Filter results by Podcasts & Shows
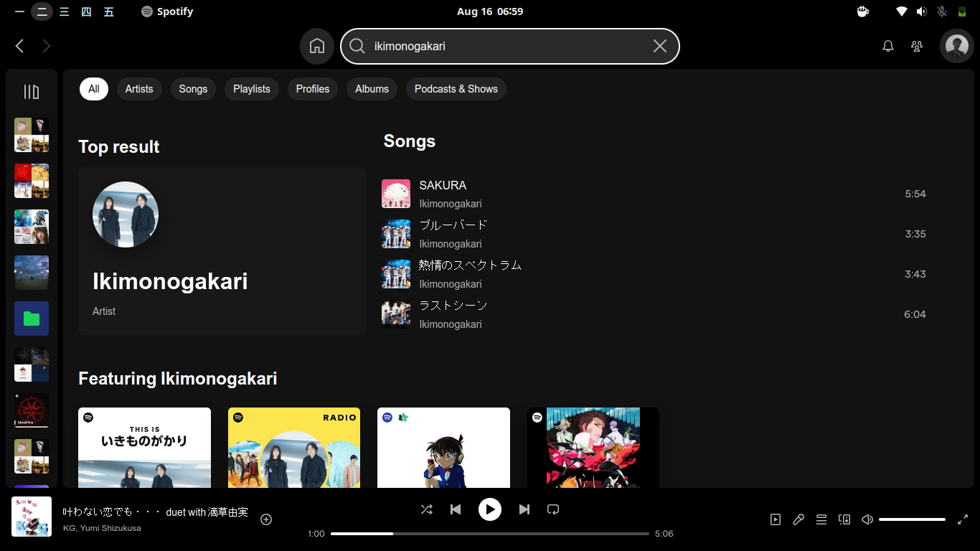 (456, 89)
